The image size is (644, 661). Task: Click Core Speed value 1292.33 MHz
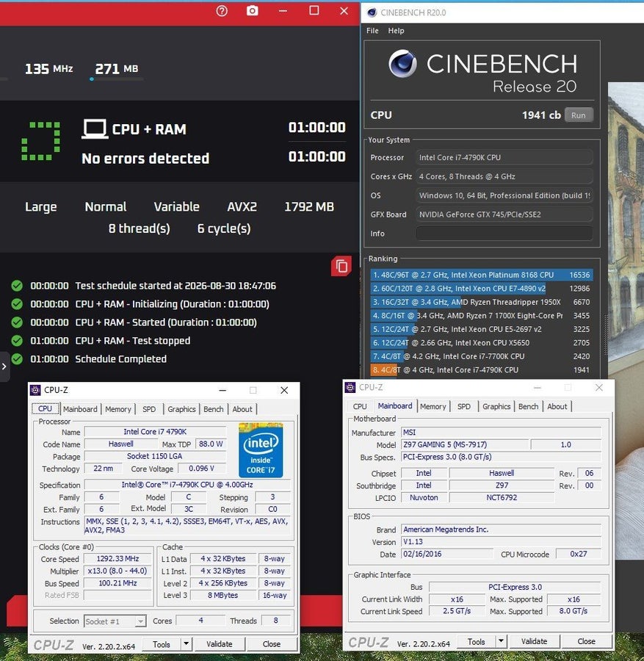[117, 559]
